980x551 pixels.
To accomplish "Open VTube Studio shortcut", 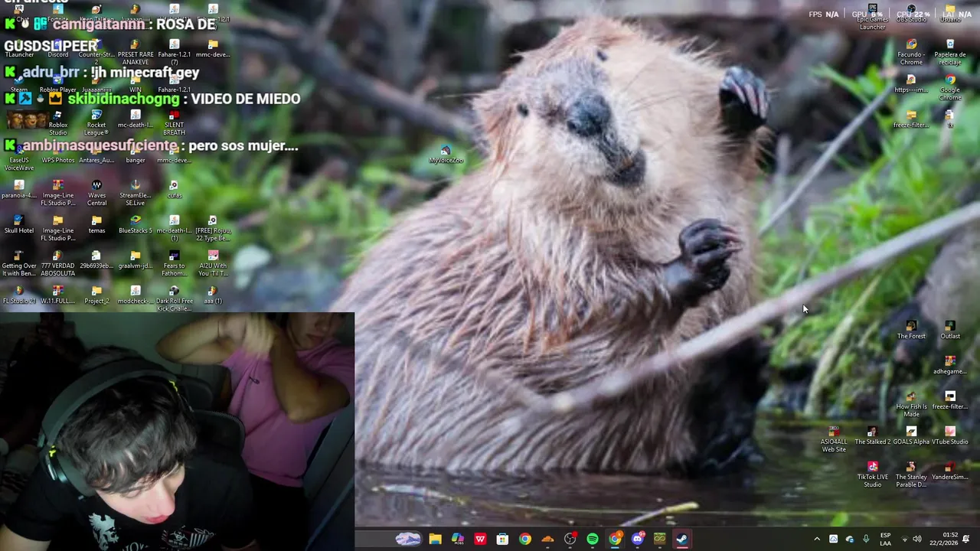I will [950, 436].
